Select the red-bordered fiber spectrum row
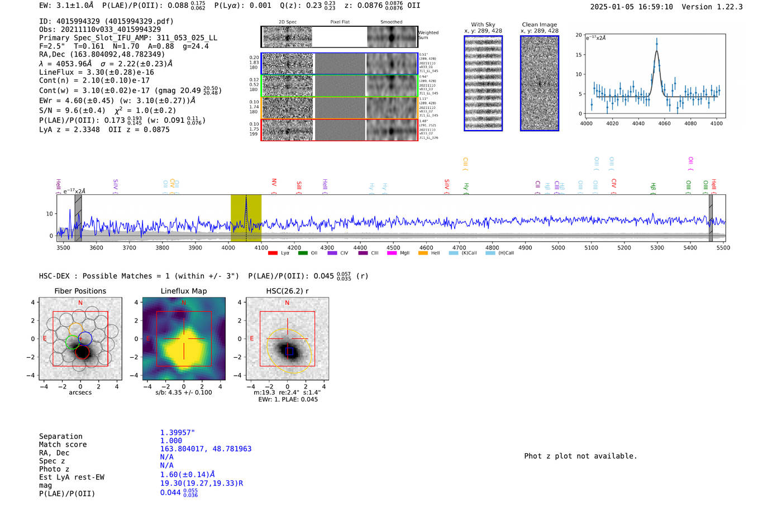782x532 pixels. (x=339, y=130)
